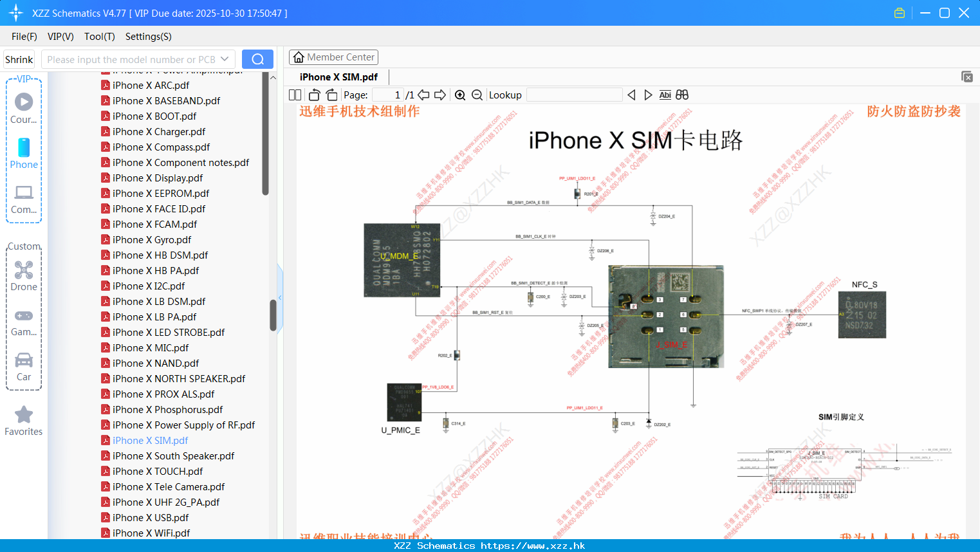Zoom in on the schematic
Viewport: 980px width, 552px height.
click(460, 95)
